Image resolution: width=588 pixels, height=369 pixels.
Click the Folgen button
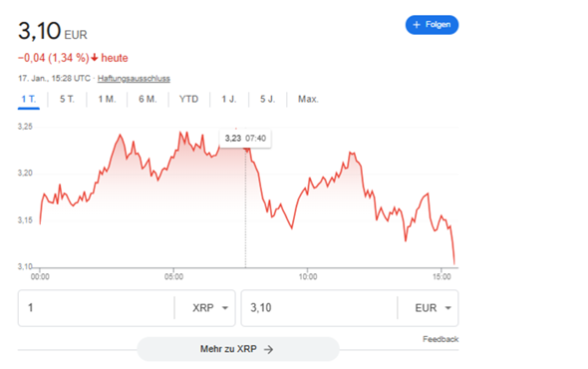[432, 25]
